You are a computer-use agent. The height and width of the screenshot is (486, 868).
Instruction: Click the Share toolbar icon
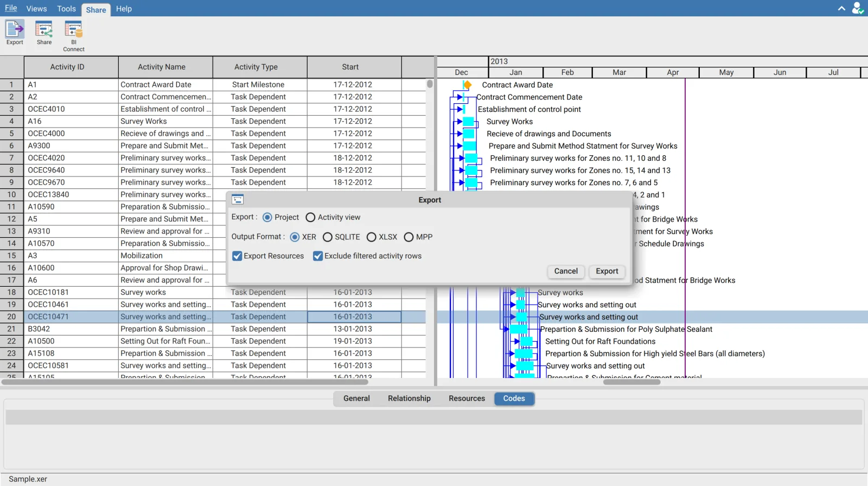pyautogui.click(x=44, y=33)
